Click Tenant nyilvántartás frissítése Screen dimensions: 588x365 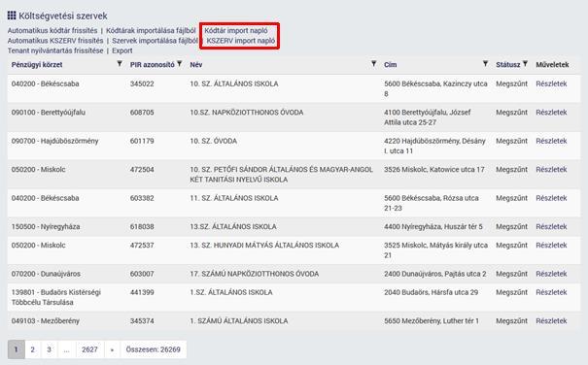(55, 50)
